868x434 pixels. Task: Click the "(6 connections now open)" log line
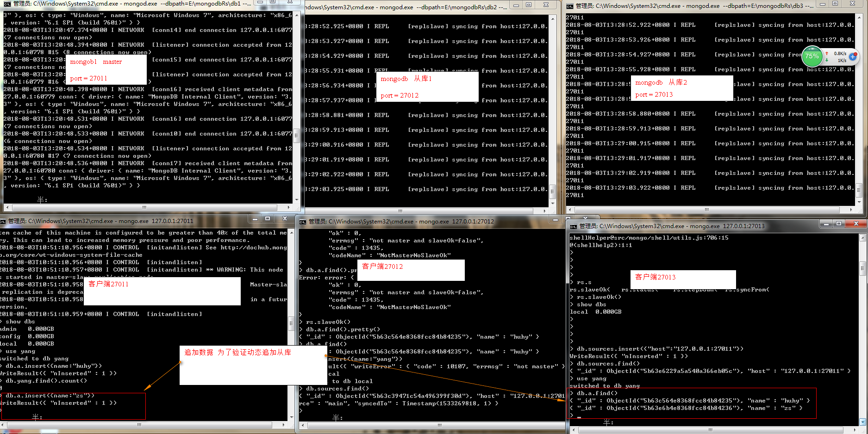pyautogui.click(x=48, y=141)
